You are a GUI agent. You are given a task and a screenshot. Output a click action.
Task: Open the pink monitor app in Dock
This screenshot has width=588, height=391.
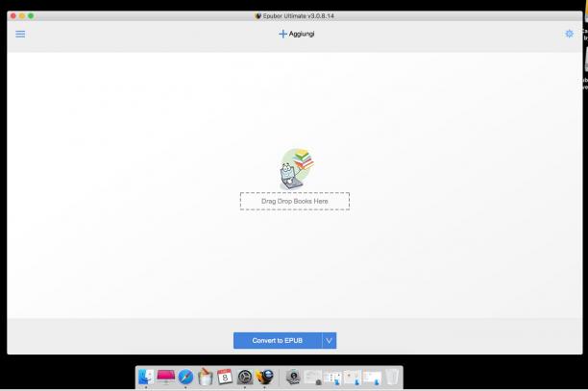point(166,377)
